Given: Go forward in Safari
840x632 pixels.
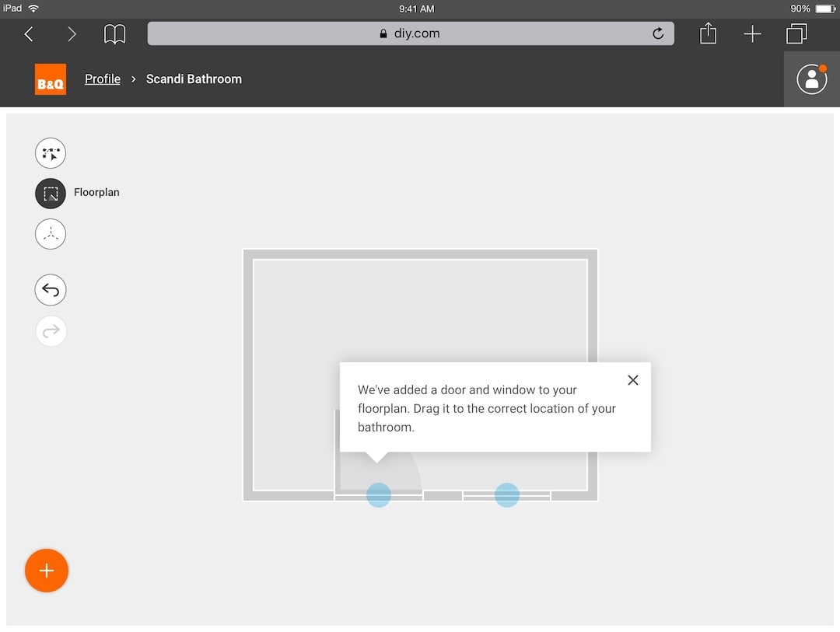Looking at the screenshot, I should pyautogui.click(x=72, y=34).
